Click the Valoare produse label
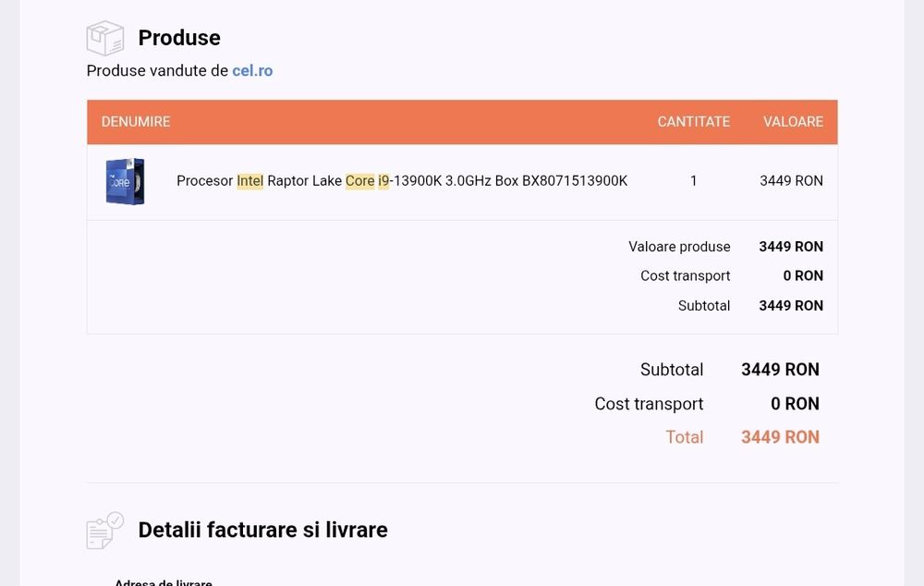Viewport: 924px width, 586px height. (679, 247)
